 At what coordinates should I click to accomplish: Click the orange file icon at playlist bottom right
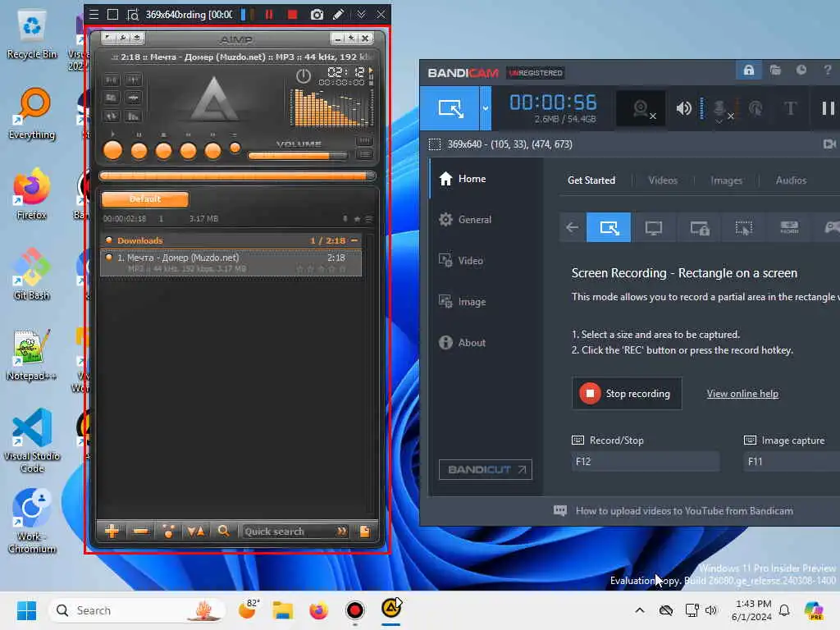[x=365, y=531]
